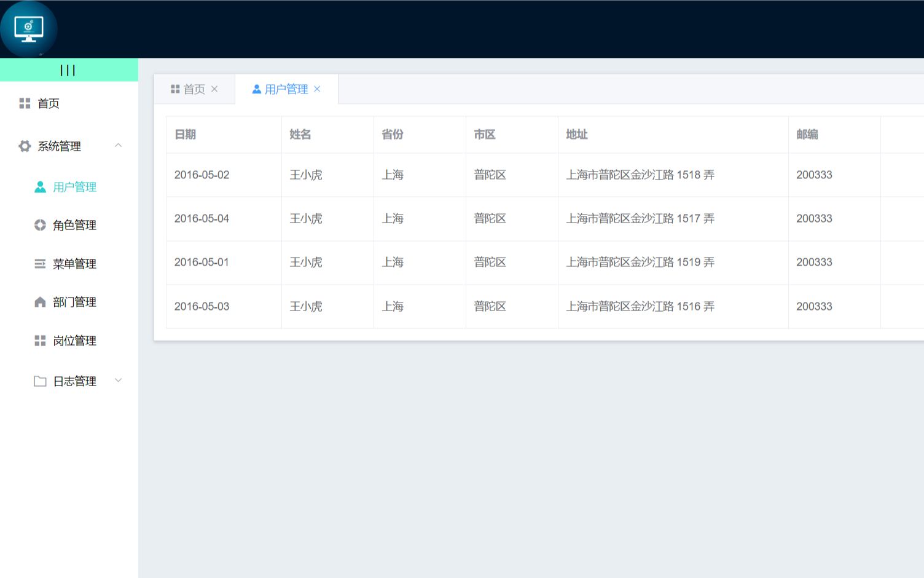Click 上海 in the 2016-05-01 row

tap(393, 263)
